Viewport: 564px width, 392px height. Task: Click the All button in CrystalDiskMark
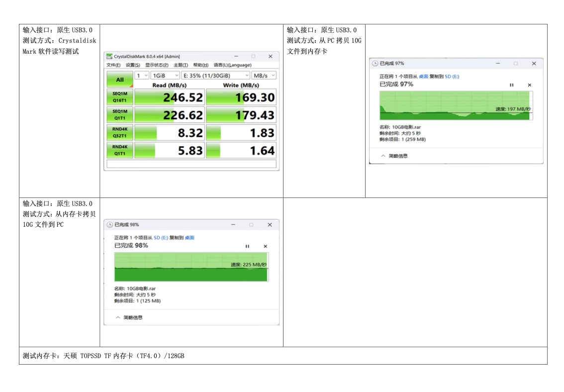tap(120, 80)
